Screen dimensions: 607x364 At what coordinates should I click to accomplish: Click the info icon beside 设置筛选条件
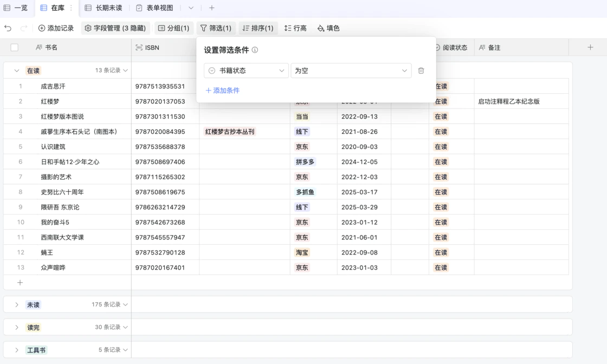(x=255, y=50)
